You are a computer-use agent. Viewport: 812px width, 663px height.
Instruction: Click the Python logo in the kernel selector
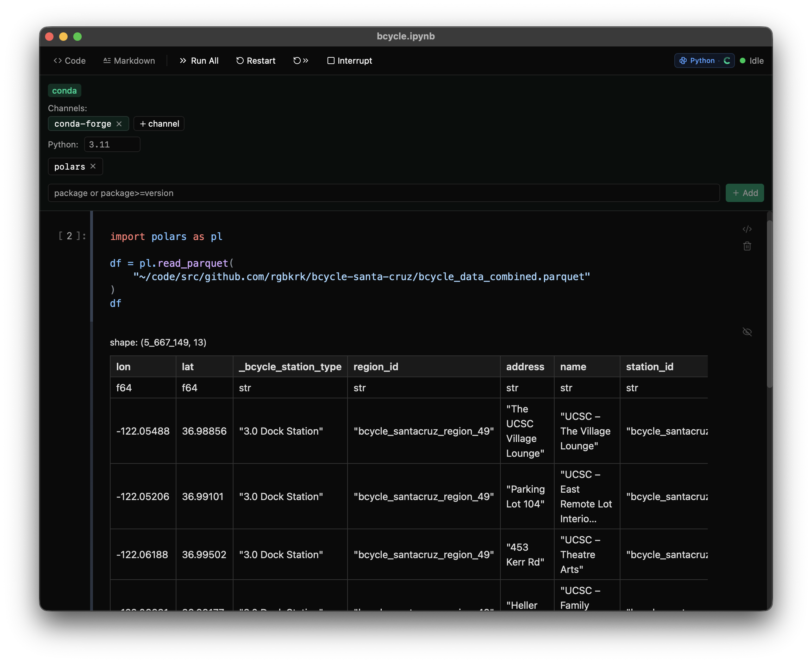tap(683, 60)
